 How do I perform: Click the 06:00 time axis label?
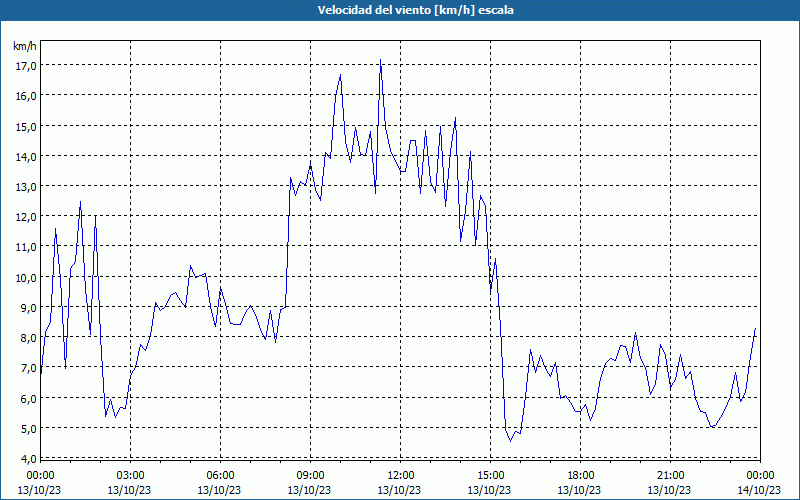coord(220,476)
